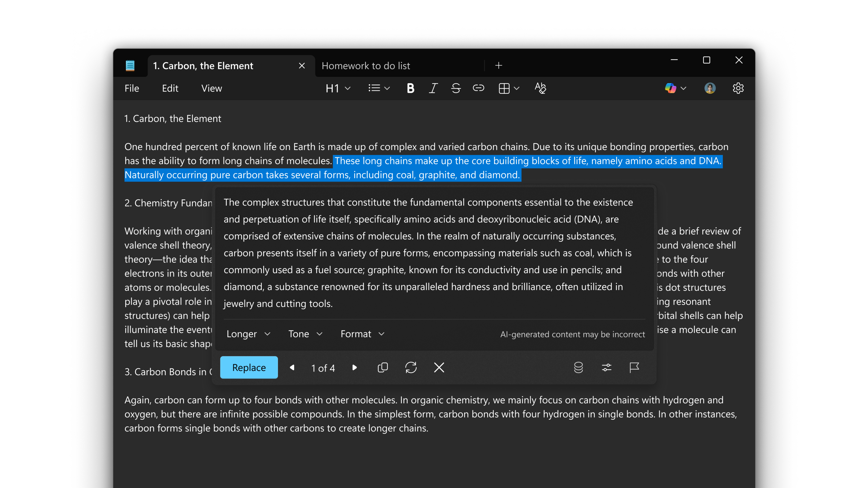The width and height of the screenshot is (868, 488).
Task: Click the AI credits coin icon
Action: (x=578, y=367)
